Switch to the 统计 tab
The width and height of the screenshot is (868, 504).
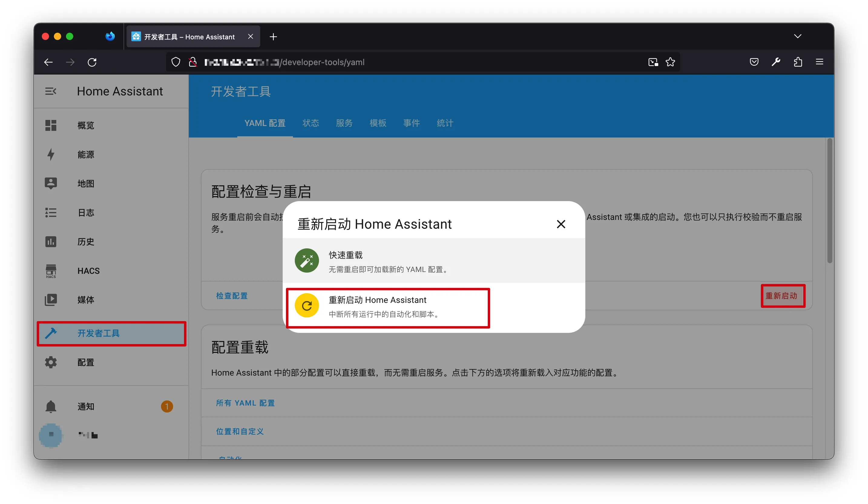445,123
